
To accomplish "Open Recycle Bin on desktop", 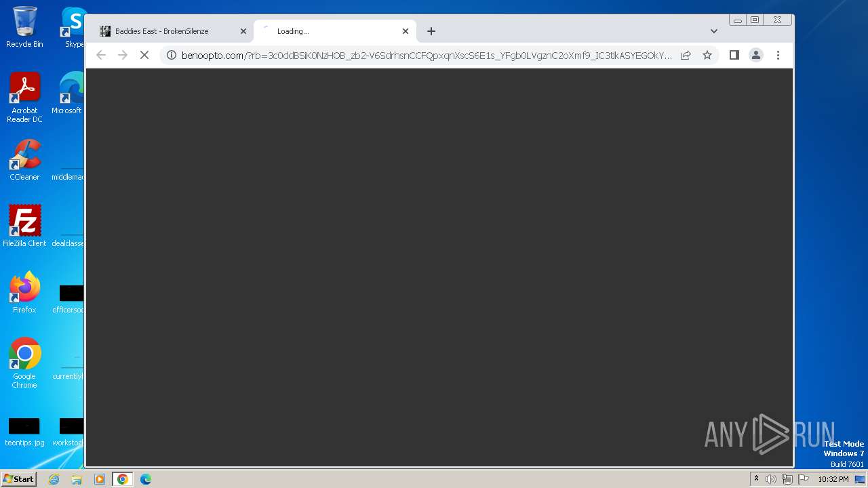I will tap(24, 27).
